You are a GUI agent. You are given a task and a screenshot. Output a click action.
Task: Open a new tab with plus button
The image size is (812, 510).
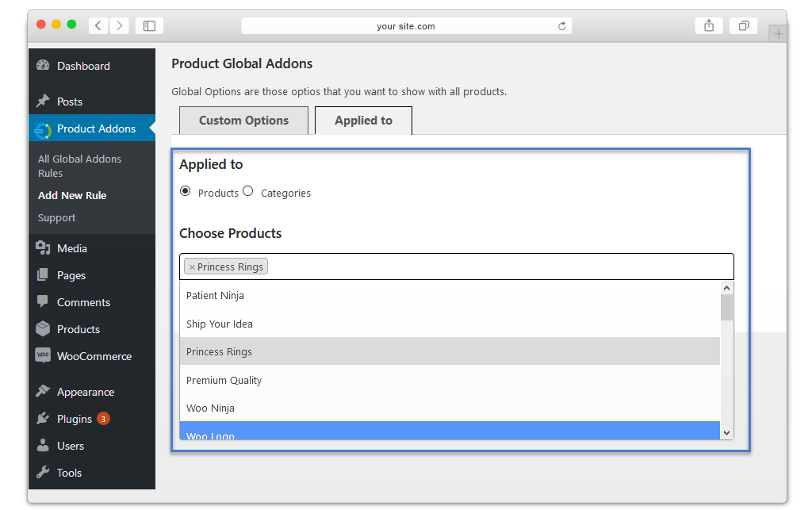(x=778, y=34)
